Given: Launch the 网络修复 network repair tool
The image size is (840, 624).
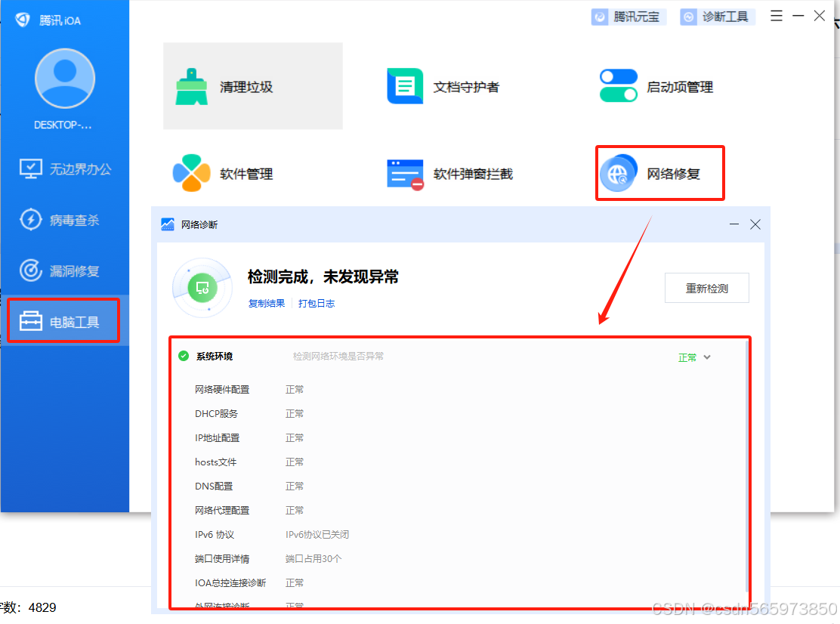Looking at the screenshot, I should coord(658,172).
